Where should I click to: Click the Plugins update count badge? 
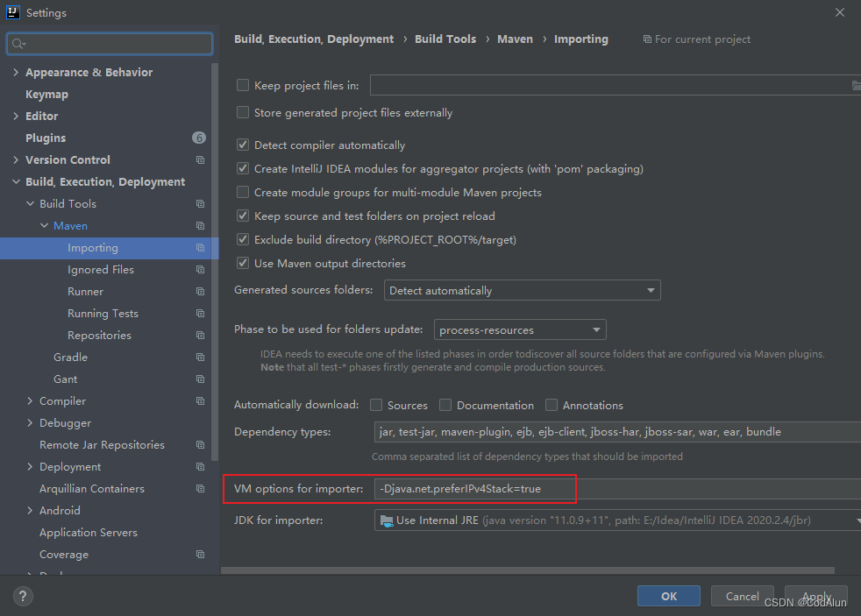(199, 138)
